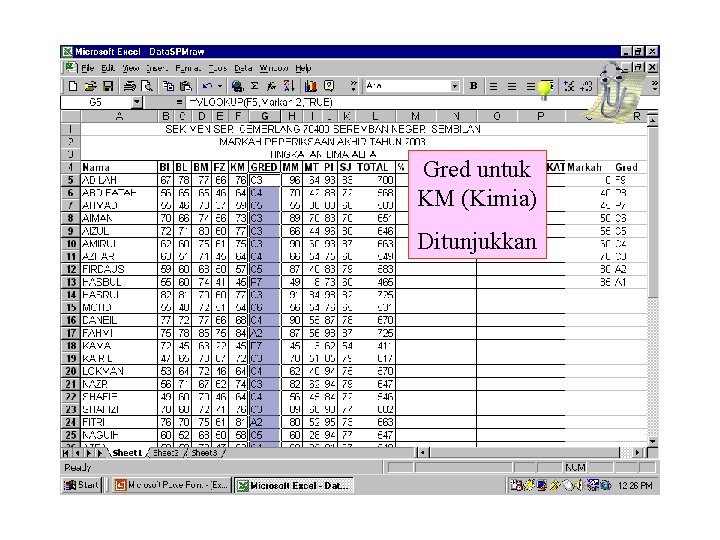Click the name cell FIRDAUS

tap(119, 269)
